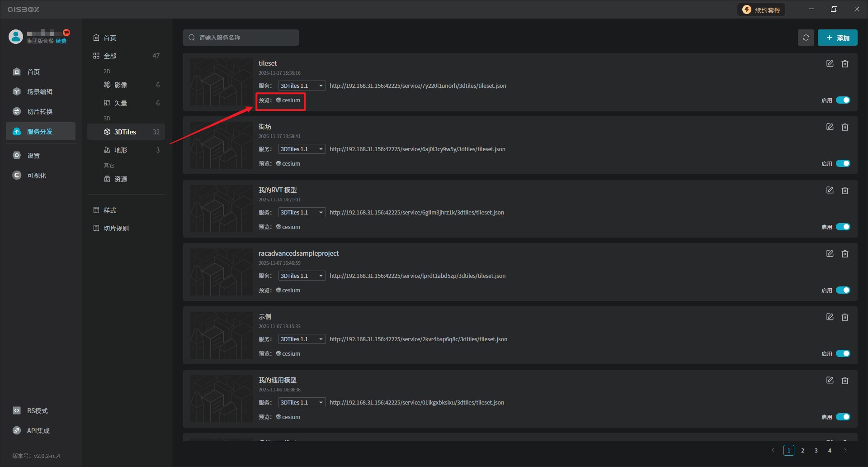The width and height of the screenshot is (868, 467).
Task: Open 3DTiles 1.1 dropdown for tileset service
Action: (x=302, y=86)
